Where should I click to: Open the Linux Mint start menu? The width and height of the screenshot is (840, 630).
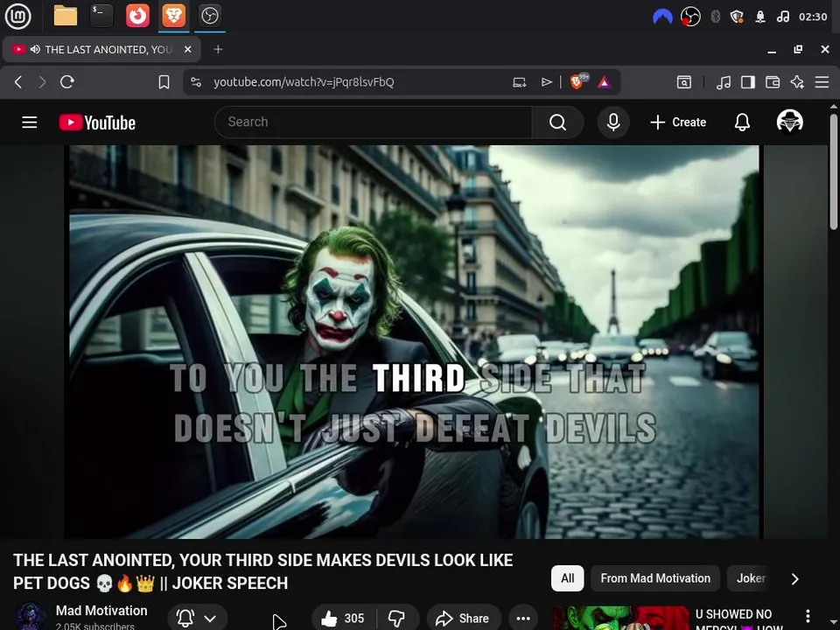point(17,16)
